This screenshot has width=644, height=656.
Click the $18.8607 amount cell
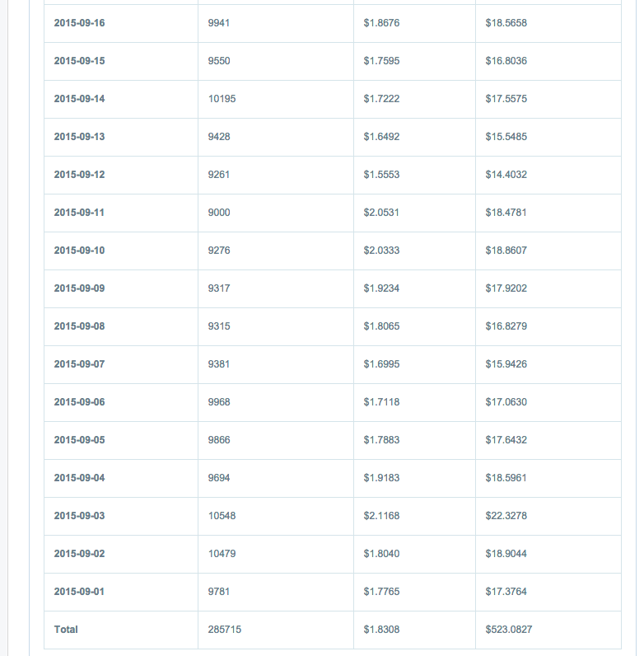[x=506, y=251]
